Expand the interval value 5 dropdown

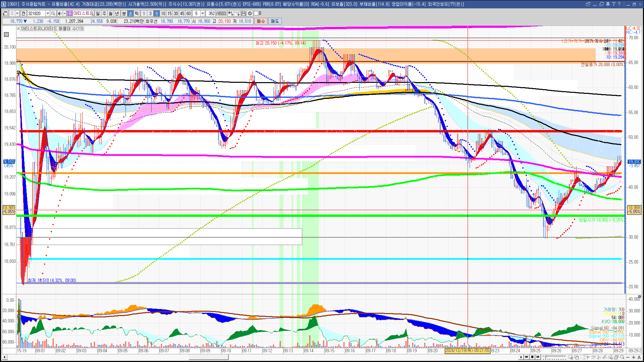203,13
